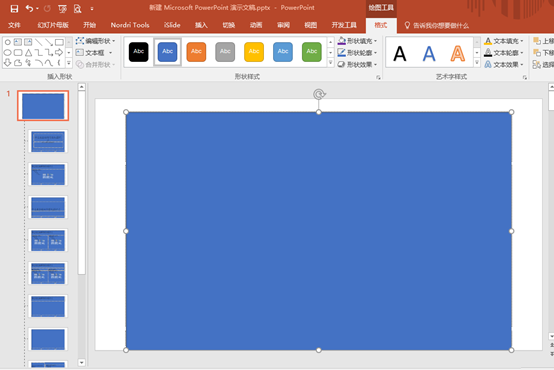This screenshot has height=370, width=554.
Task: Click the 文本框 button
Action: coord(94,53)
